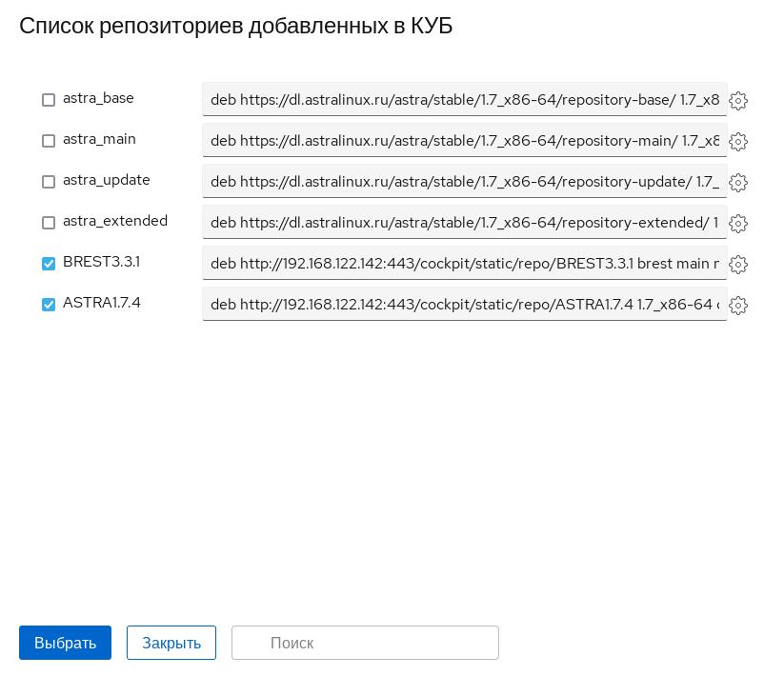Check the astra_update repository checkbox

tap(49, 182)
